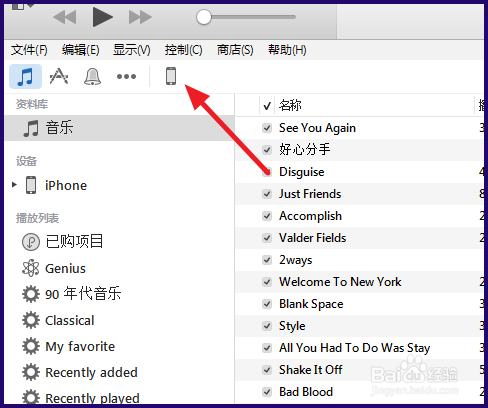Select the song Accomplish

click(310, 216)
